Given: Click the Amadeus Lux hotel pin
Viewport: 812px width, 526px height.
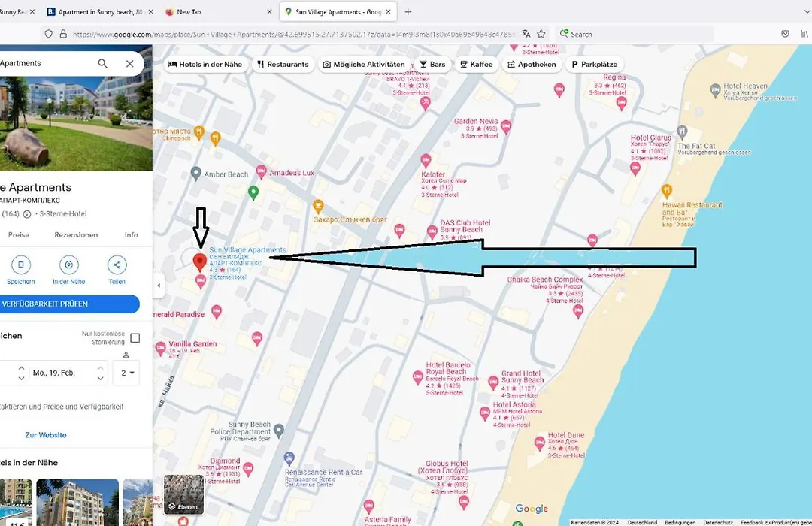Looking at the screenshot, I should point(262,171).
